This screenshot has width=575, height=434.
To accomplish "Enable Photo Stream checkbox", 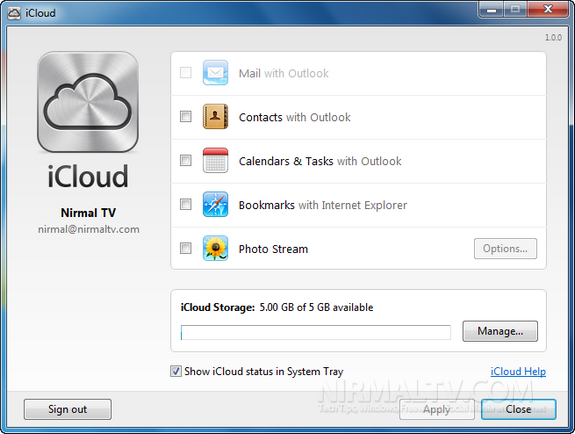I will (186, 248).
